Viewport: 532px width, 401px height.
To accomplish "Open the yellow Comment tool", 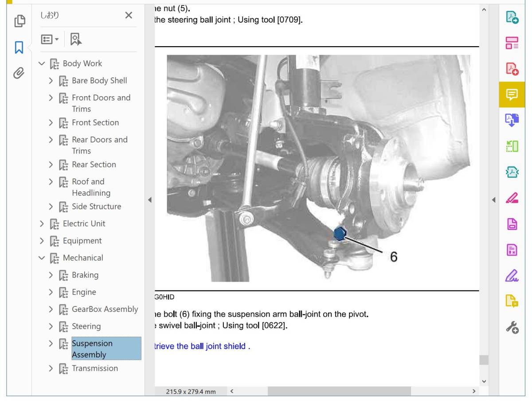I will pos(512,94).
